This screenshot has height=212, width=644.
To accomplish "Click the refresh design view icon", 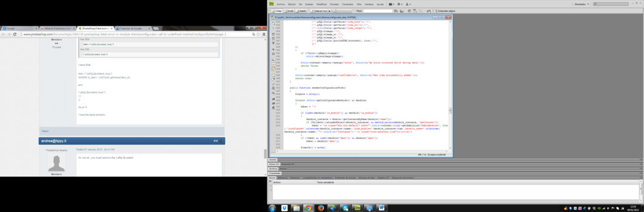I will 409,11.
